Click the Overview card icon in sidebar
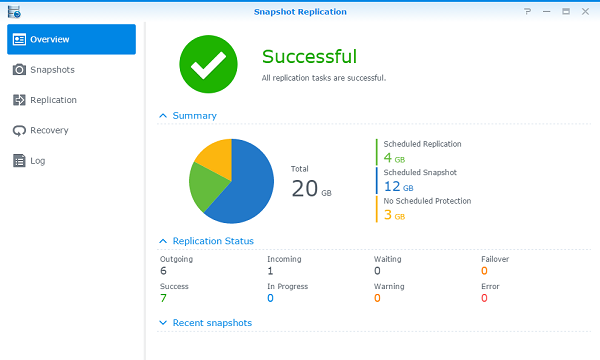Viewport: 600px width, 360px height. 19,39
